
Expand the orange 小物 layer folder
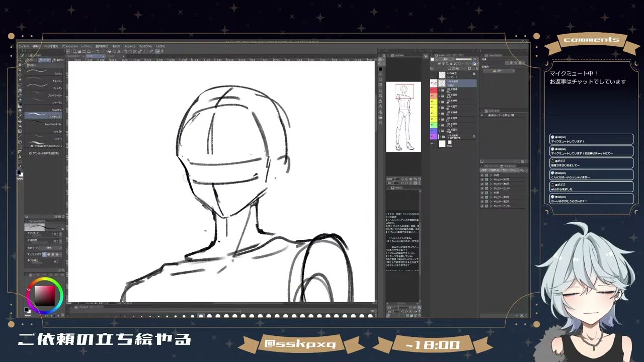click(x=439, y=96)
